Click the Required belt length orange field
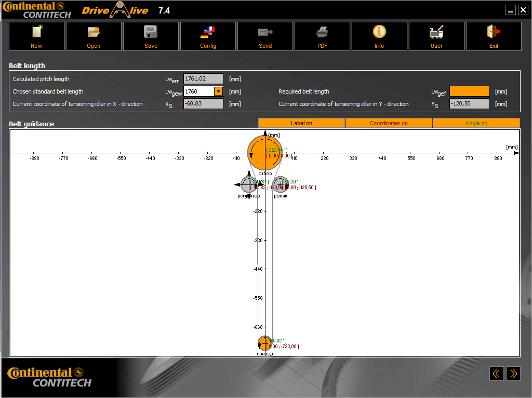The image size is (532, 398). click(x=469, y=91)
